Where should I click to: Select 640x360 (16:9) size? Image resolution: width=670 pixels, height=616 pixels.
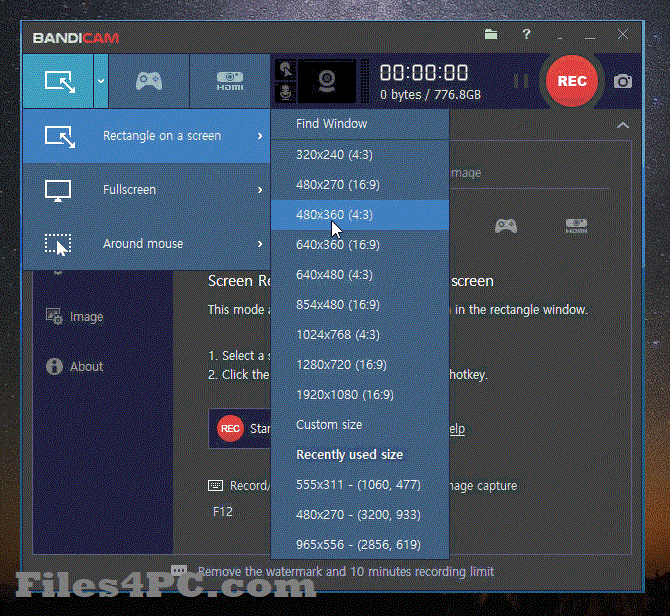(360, 245)
